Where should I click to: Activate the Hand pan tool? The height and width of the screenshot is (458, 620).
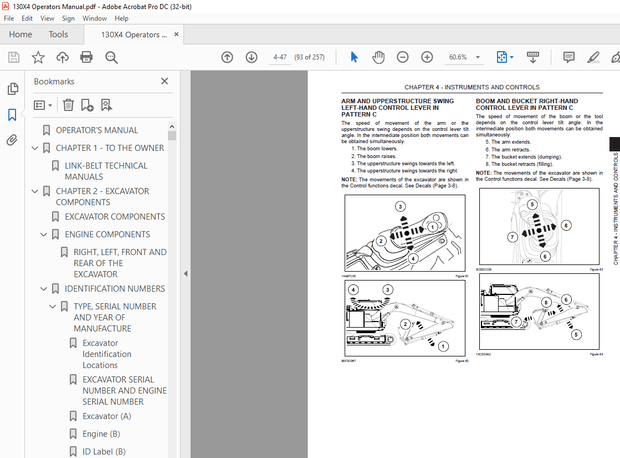(x=378, y=57)
